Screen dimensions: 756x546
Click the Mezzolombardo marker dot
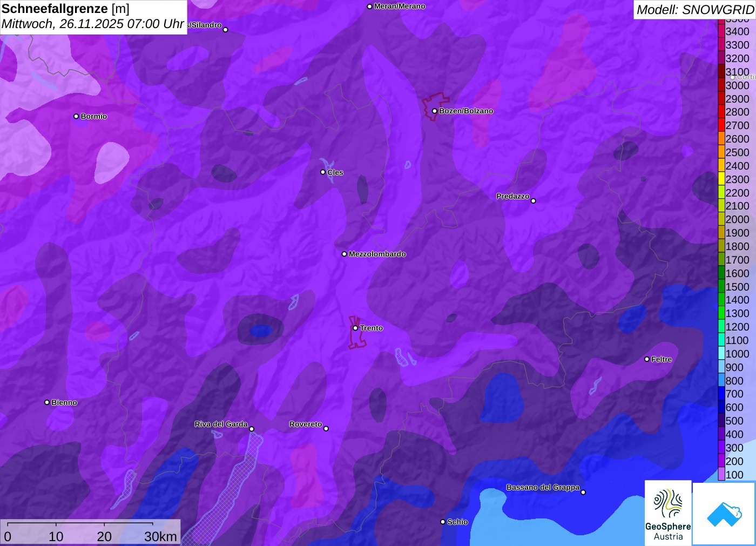(345, 254)
